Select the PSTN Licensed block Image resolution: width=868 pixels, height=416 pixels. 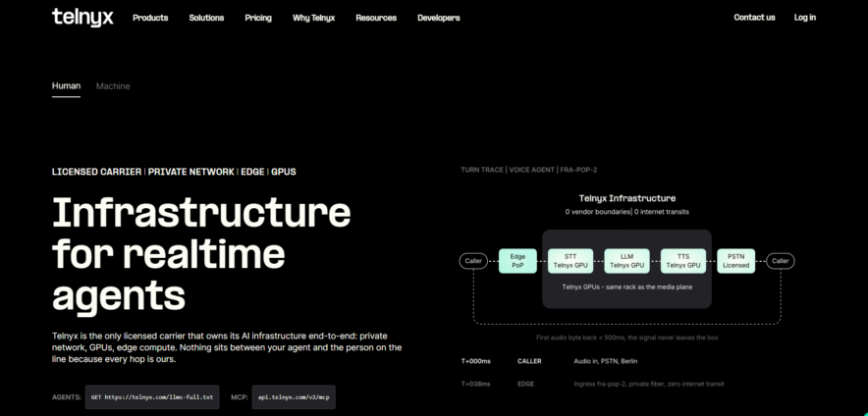735,261
